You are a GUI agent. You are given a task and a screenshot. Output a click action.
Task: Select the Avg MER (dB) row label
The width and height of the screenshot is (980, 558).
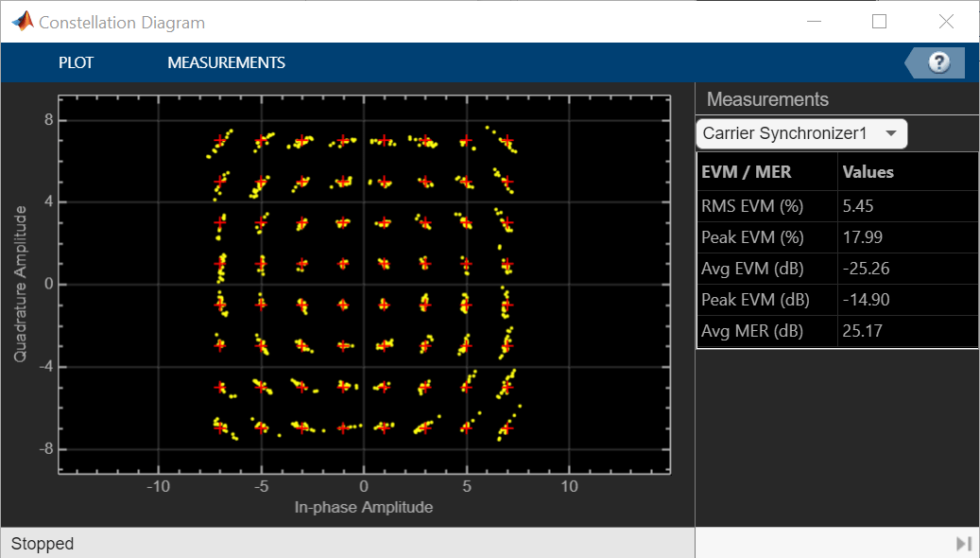[x=752, y=331]
